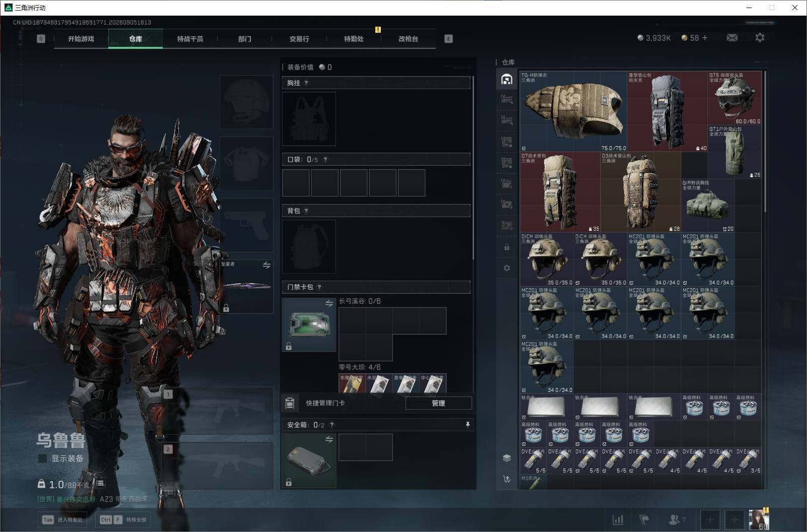Select the all-items home tab in storage sidebar
This screenshot has width=807, height=532.
pyautogui.click(x=507, y=79)
